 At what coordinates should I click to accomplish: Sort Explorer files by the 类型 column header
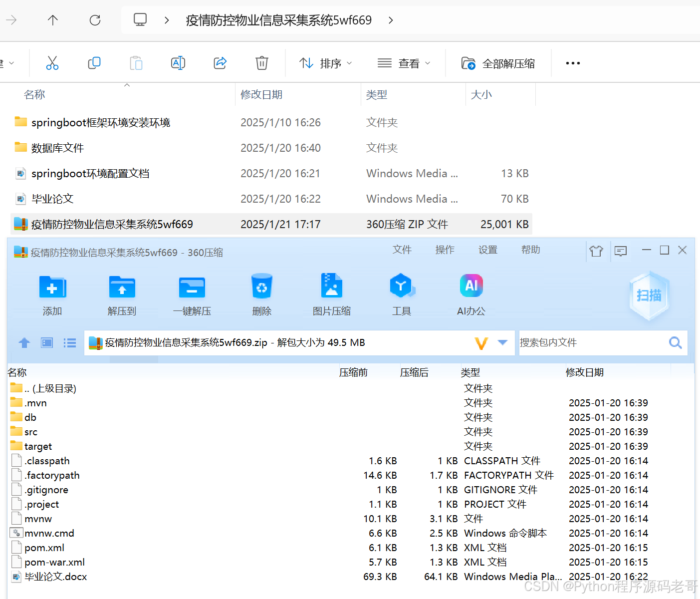[x=377, y=94]
